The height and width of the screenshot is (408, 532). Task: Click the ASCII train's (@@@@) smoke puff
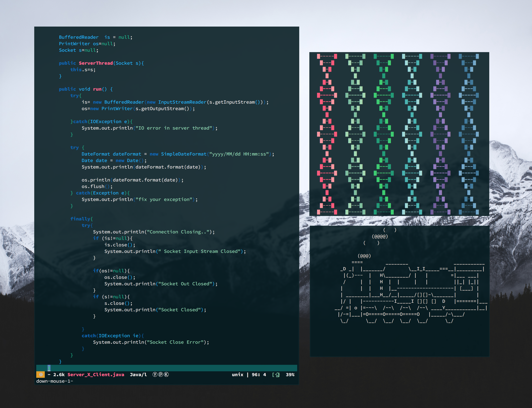tap(380, 236)
